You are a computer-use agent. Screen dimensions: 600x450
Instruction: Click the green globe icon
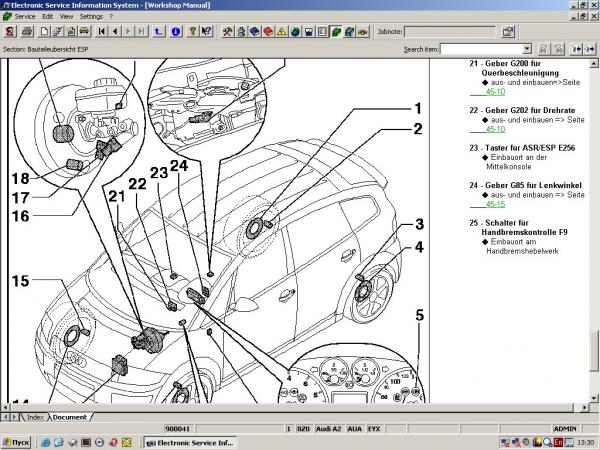295,31
